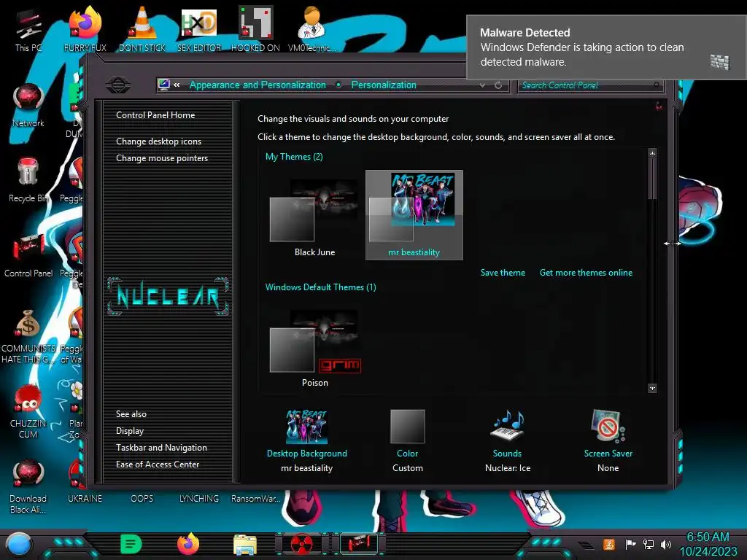Screen dimensions: 747x560
Task: Click the theme list scrollbar thumb
Action: pos(652,179)
